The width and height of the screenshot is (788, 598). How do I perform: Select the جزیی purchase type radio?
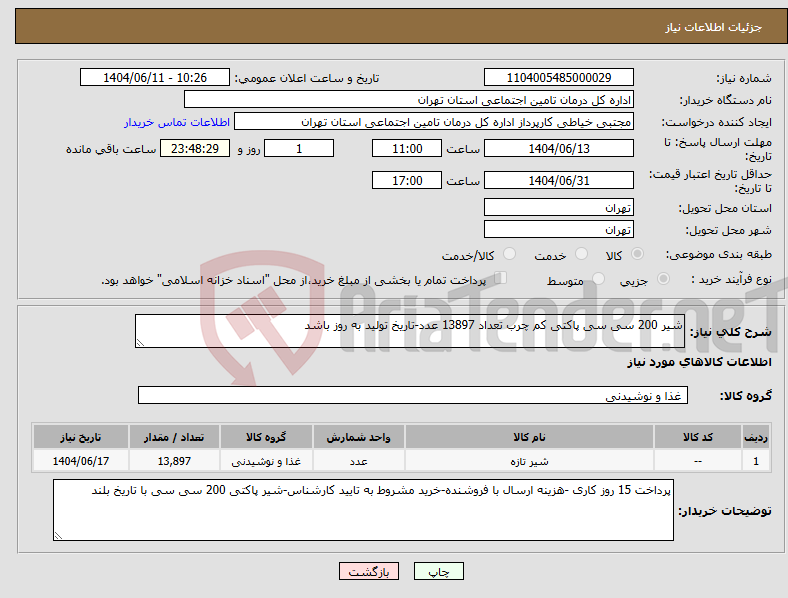click(663, 278)
